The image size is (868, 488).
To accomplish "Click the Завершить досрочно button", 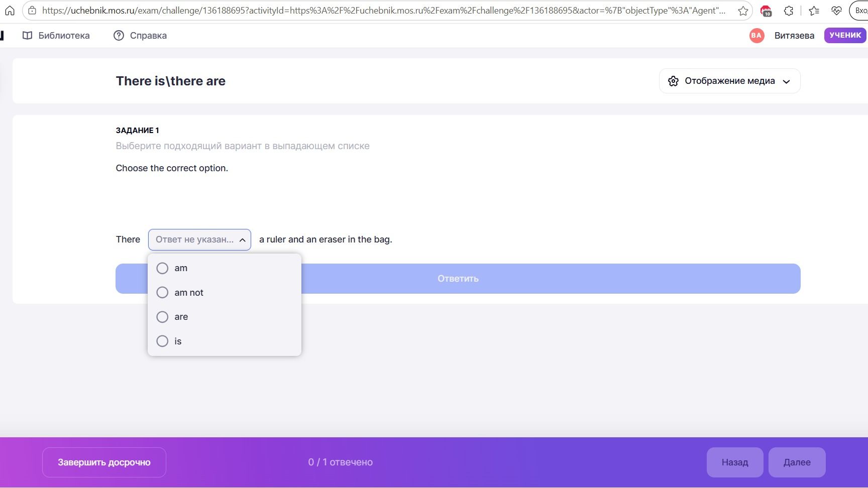I will (104, 462).
